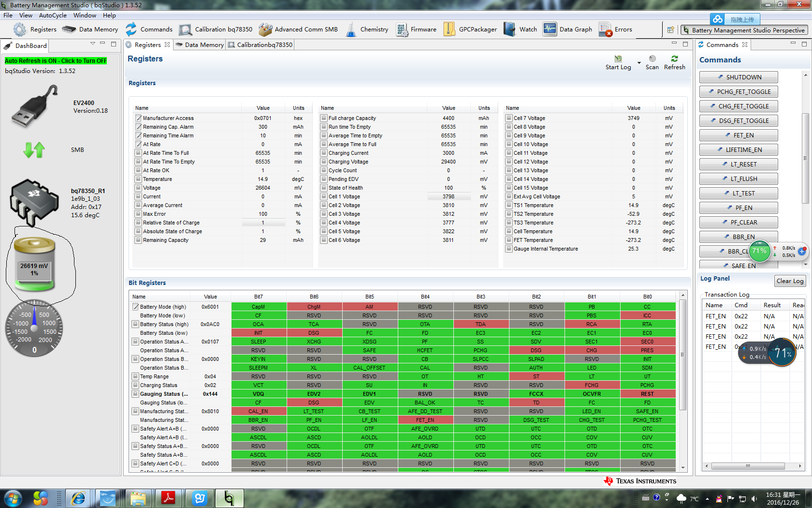812x508 pixels.
Task: Click the bqStudio taskbar icon
Action: coord(229,498)
